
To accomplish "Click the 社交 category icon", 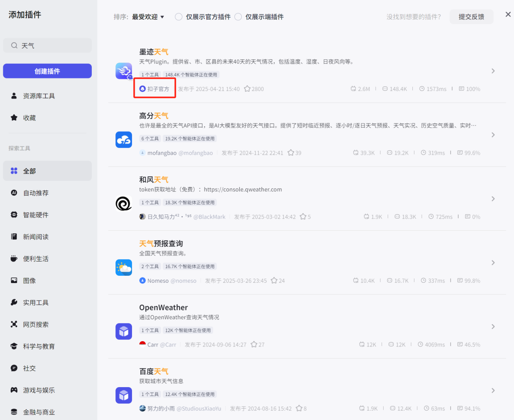I will click(x=15, y=368).
